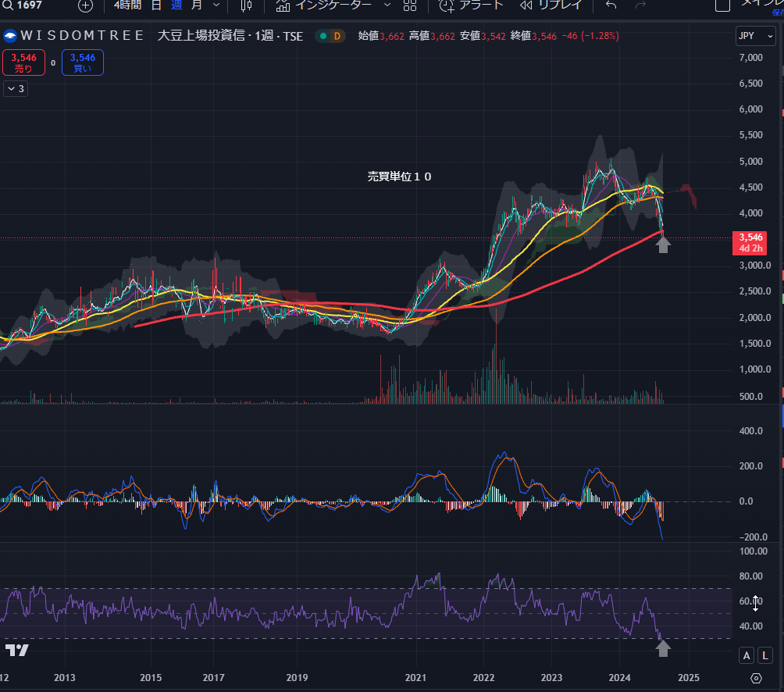Click the WISDOMTREE 大豆上場投資信 symbol title
This screenshot has width=784, height=692.
point(162,36)
